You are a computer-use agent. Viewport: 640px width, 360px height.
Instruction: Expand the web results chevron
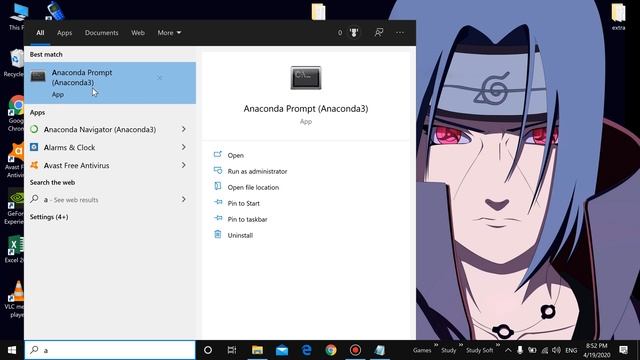point(184,200)
